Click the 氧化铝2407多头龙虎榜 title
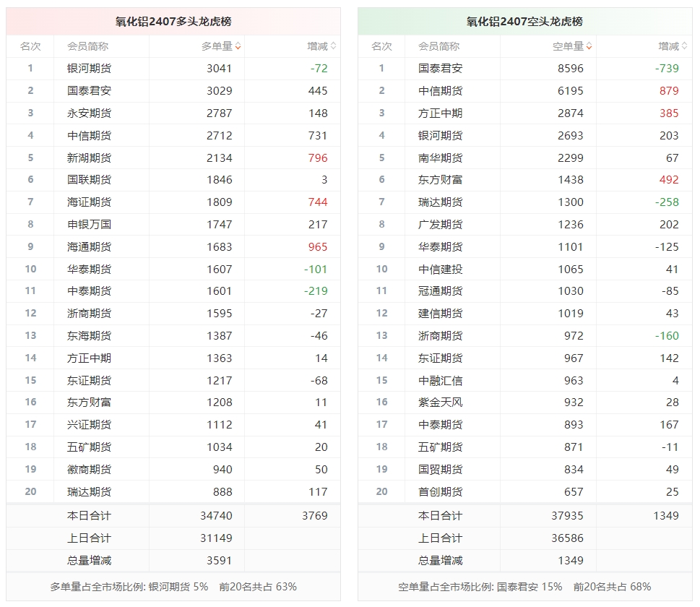The height and width of the screenshot is (607, 700). [173, 22]
